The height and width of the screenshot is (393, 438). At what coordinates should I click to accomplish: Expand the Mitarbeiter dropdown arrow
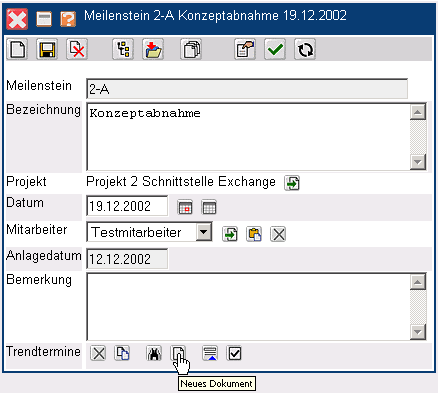click(x=204, y=232)
